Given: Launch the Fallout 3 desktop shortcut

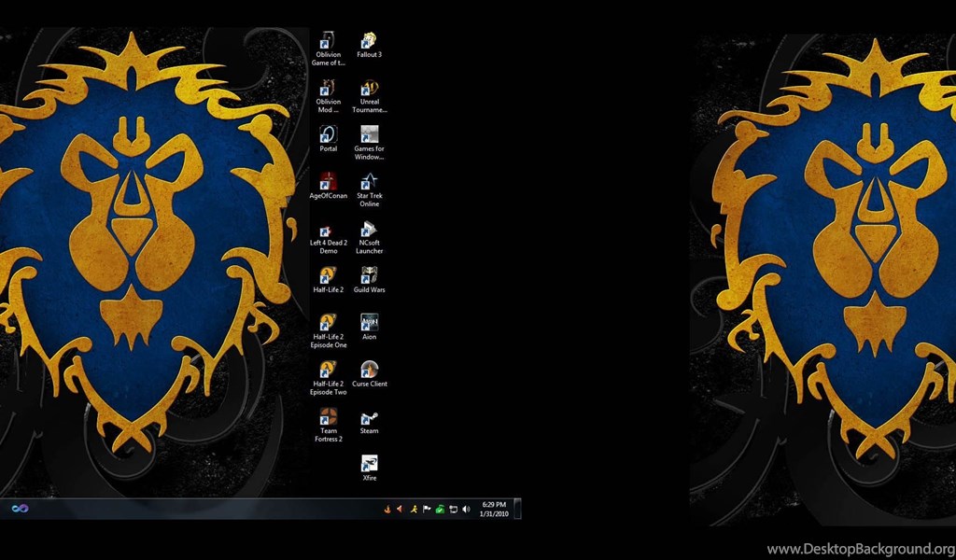Looking at the screenshot, I should click(x=370, y=45).
